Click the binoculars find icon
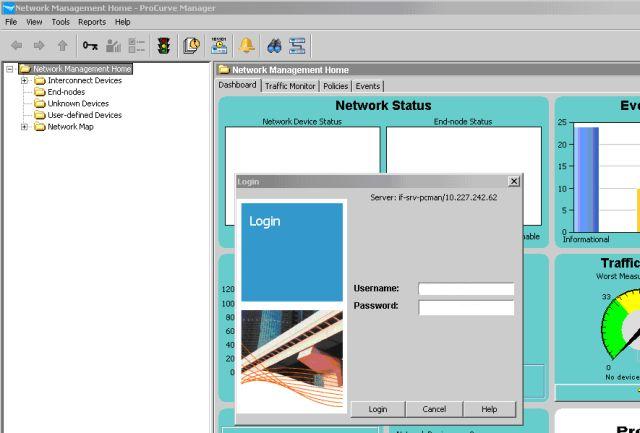Image resolution: width=640 pixels, height=433 pixels. [272, 45]
